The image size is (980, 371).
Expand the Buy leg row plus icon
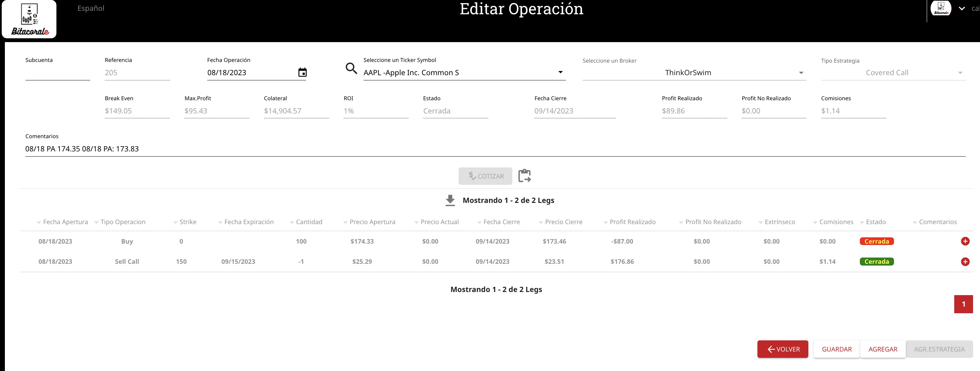pyautogui.click(x=965, y=242)
